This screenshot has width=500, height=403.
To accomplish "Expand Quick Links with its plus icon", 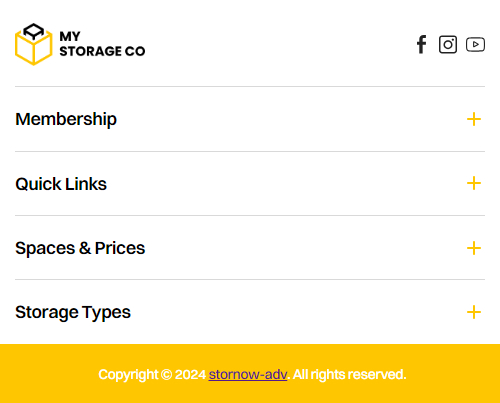I will 474,183.
